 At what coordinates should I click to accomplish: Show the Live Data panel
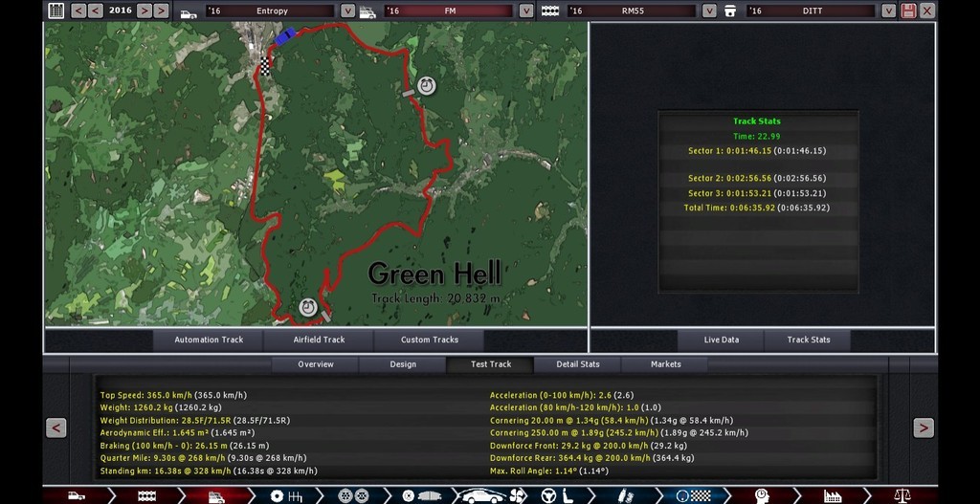721,340
